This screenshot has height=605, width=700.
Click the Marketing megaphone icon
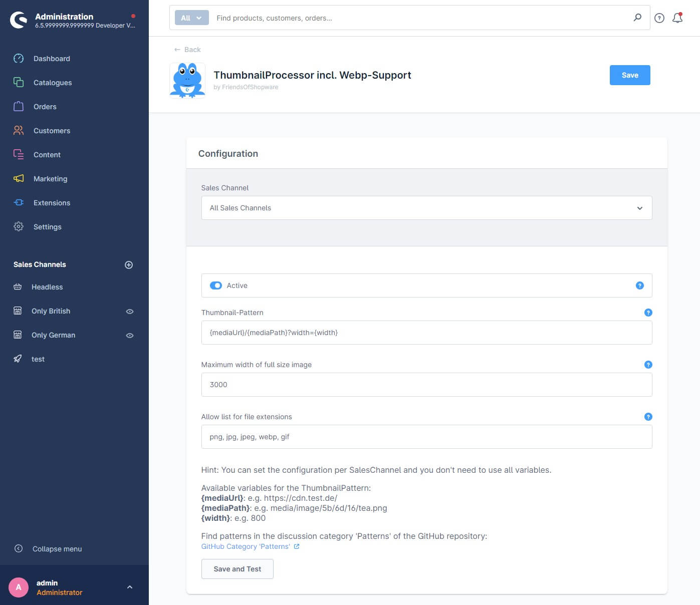click(19, 178)
